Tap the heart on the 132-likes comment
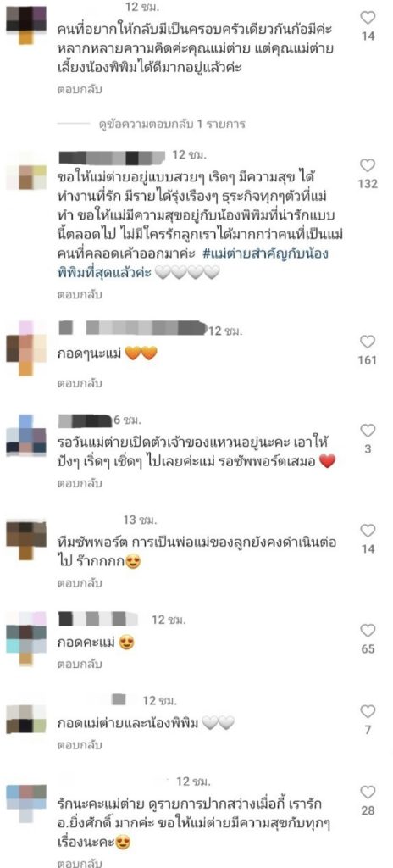393x868 pixels. (368, 165)
